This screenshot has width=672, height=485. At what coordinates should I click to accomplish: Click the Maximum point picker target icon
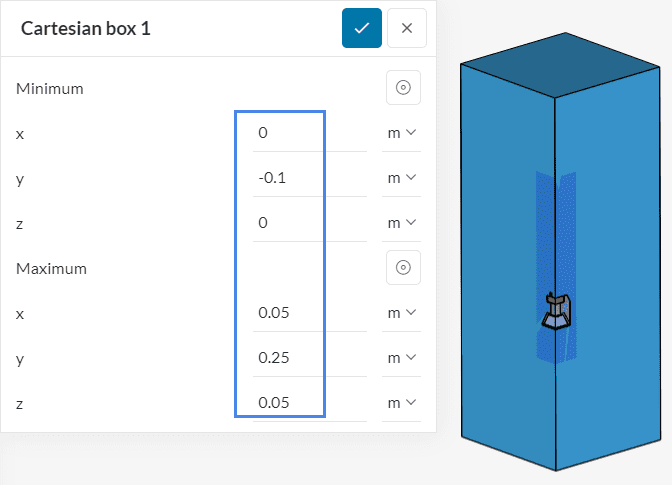403,267
